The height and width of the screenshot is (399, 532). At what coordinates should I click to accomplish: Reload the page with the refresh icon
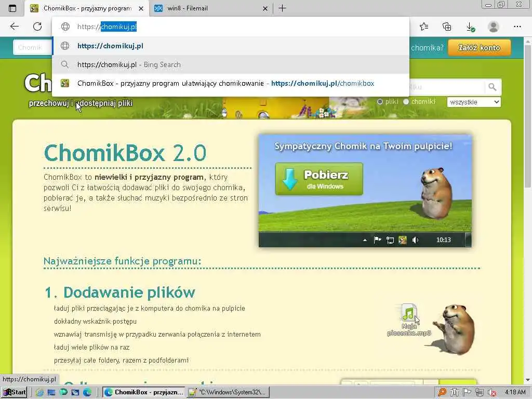pos(37,26)
